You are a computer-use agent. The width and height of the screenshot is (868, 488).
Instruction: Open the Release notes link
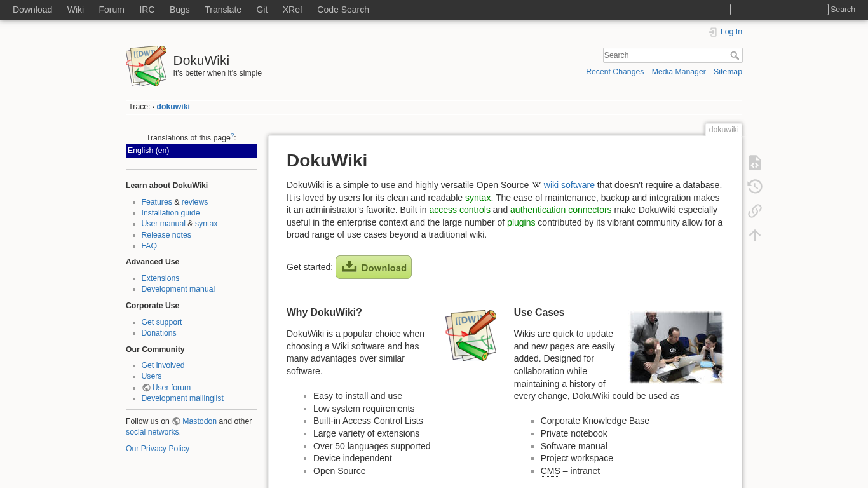coord(166,235)
